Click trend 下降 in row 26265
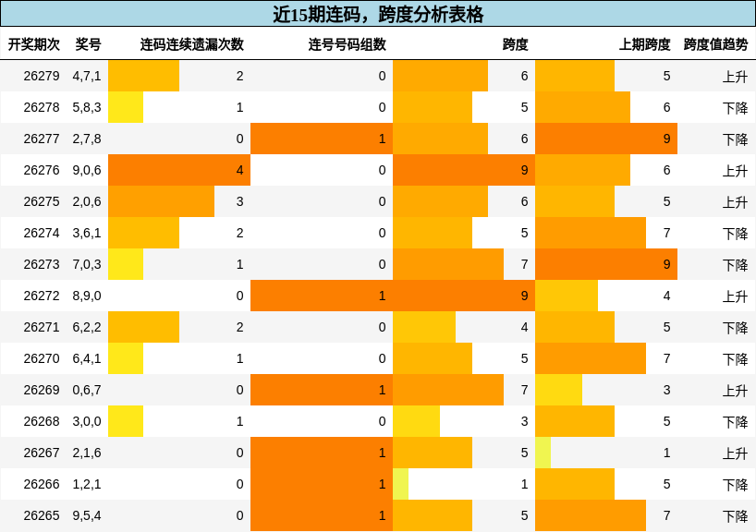Viewport: 756px width, 532px height. click(735, 516)
